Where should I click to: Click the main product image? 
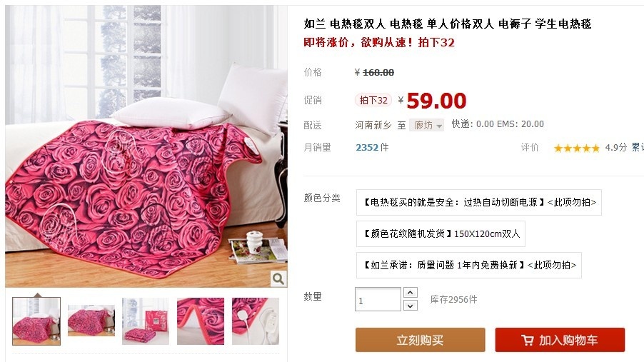click(146, 146)
